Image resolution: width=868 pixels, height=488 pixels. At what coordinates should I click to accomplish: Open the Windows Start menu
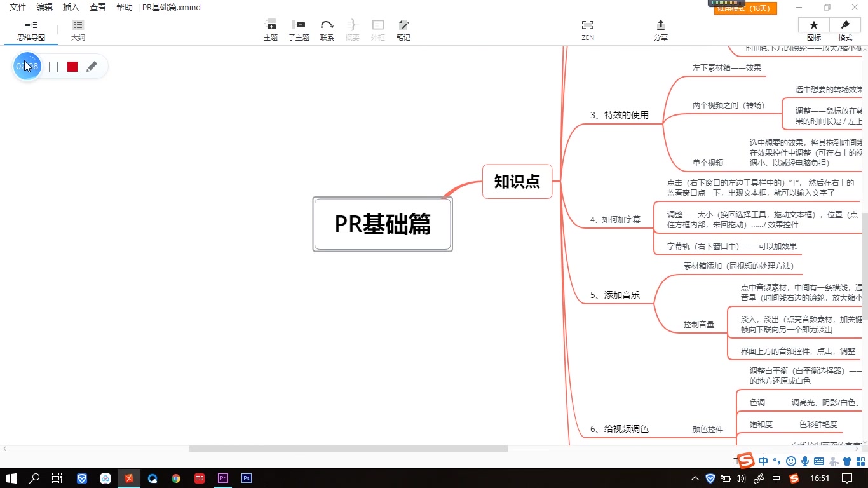click(11, 478)
